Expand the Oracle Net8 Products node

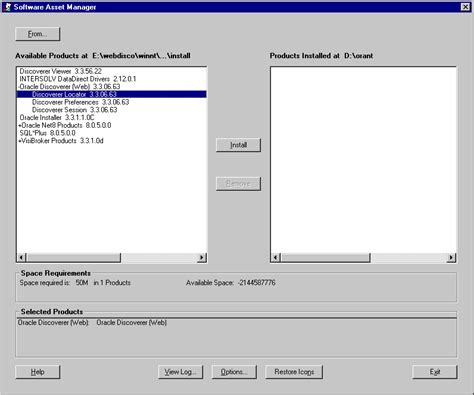pos(20,126)
